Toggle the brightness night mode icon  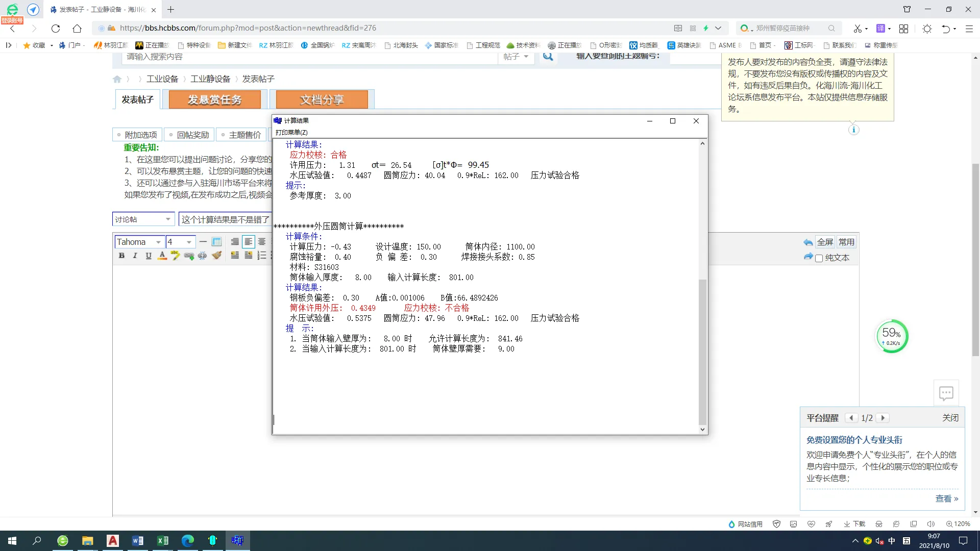click(x=927, y=29)
